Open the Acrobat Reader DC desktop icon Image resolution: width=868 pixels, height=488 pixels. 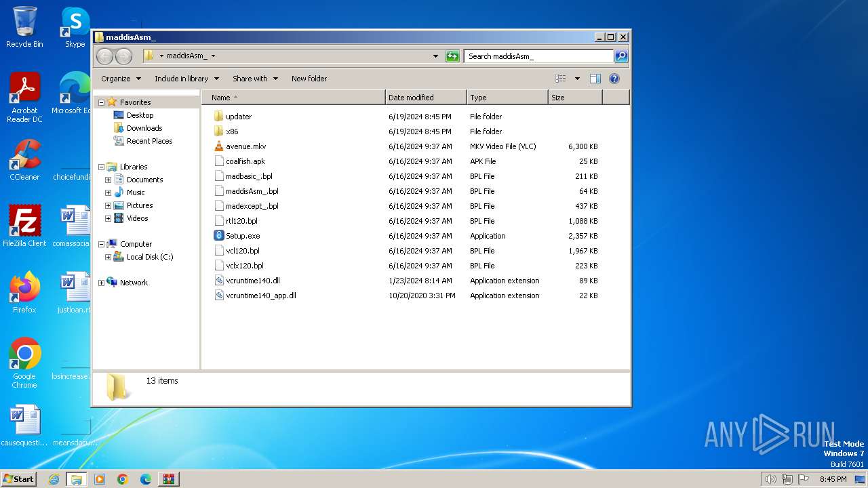click(24, 98)
